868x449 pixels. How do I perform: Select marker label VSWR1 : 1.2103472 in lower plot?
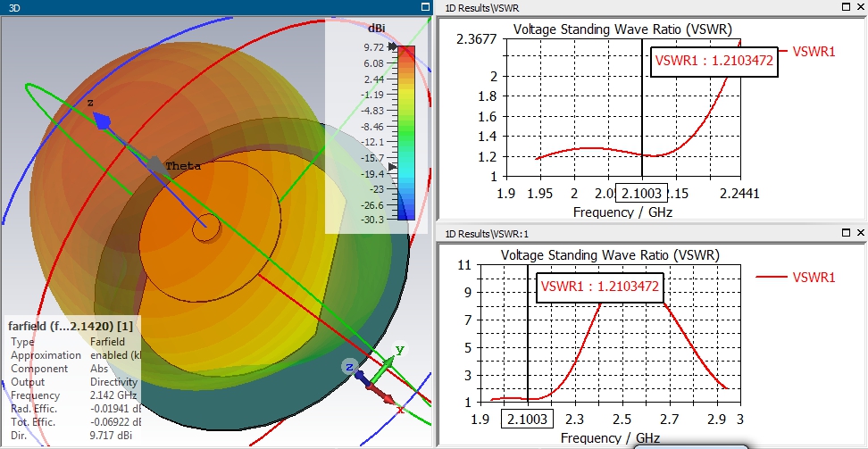[x=599, y=287]
